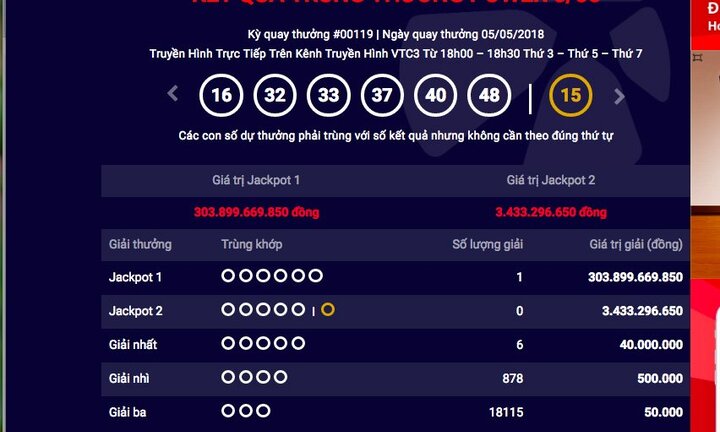The height and width of the screenshot is (432, 720).
Task: Click the red 303.899.669.850 đồng amount
Action: pyautogui.click(x=256, y=212)
